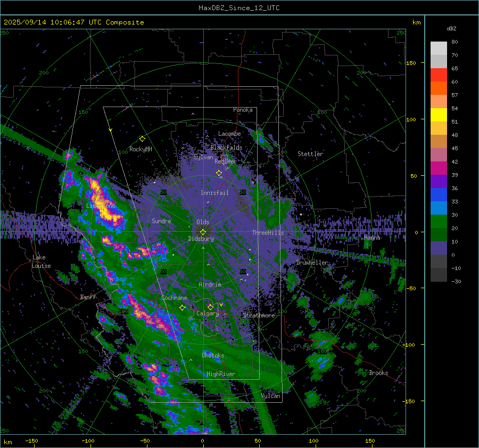
Task: Select the HighRiver label
Action: tap(221, 374)
